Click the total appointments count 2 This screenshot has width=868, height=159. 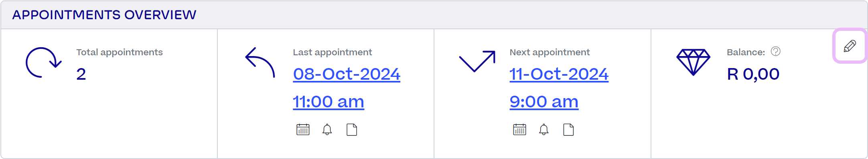(x=81, y=74)
